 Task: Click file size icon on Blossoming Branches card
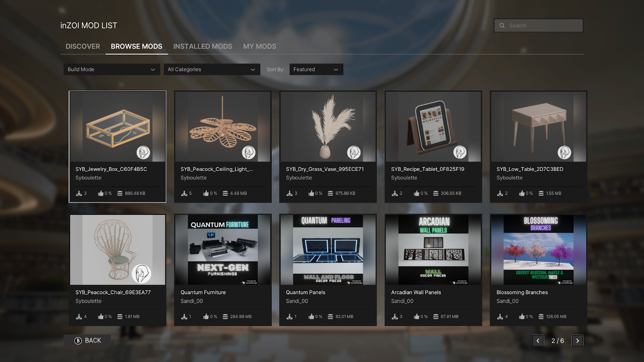[541, 317]
